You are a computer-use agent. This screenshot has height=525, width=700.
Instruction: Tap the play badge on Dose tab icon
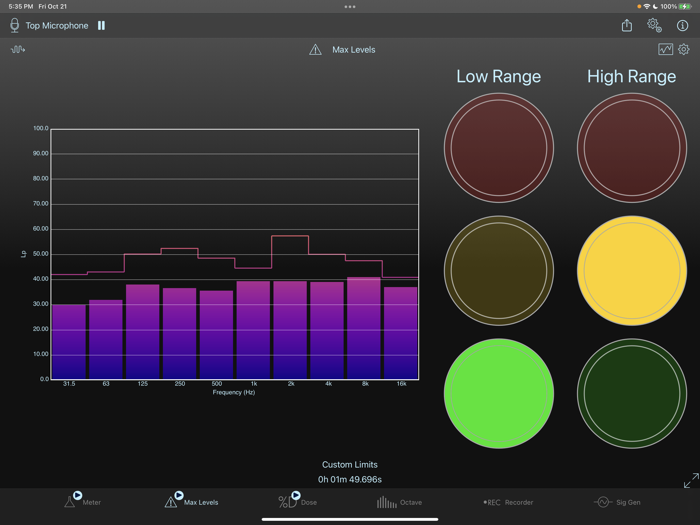tap(296, 495)
